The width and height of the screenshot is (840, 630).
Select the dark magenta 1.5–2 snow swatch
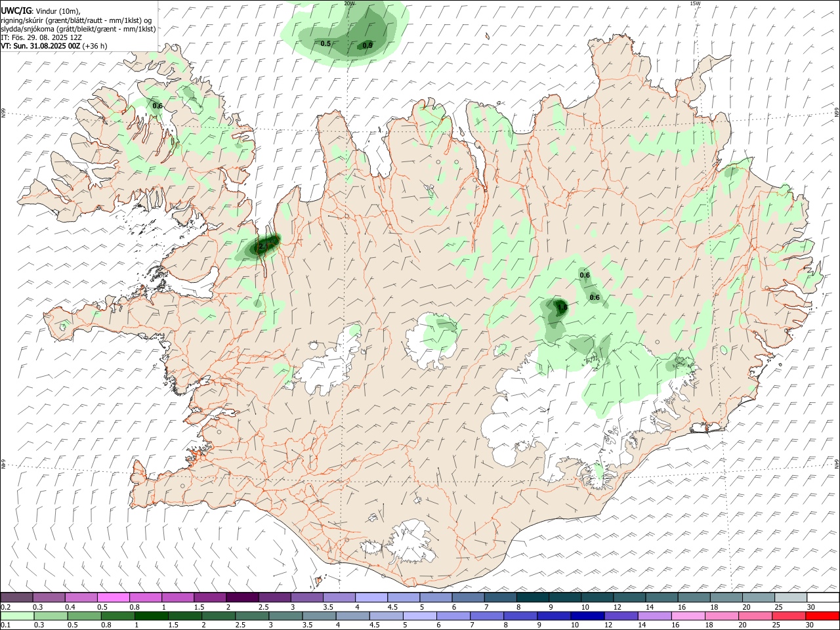209,598
